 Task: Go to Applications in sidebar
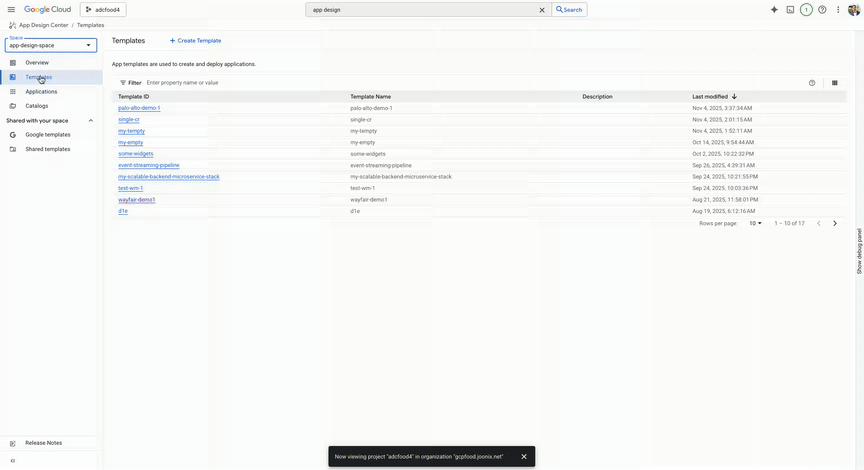tap(41, 91)
